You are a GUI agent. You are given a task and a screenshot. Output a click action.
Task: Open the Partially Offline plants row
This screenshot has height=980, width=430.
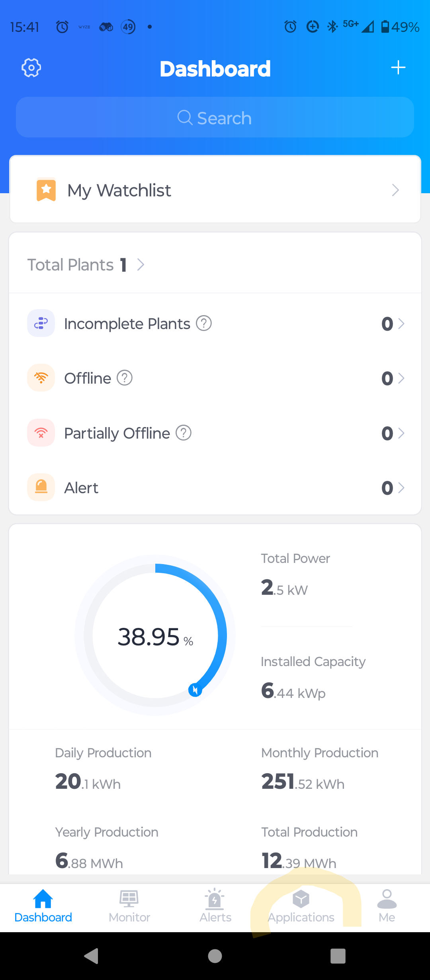tap(215, 433)
